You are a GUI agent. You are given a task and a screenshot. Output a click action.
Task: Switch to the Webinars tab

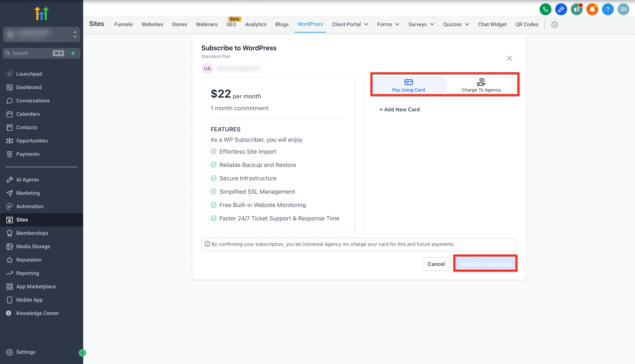tap(207, 24)
